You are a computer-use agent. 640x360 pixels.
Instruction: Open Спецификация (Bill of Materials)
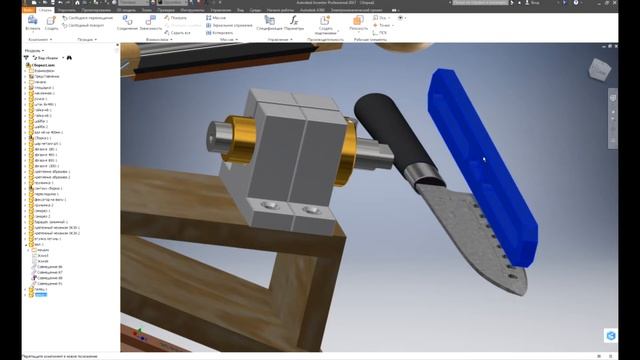[269, 20]
